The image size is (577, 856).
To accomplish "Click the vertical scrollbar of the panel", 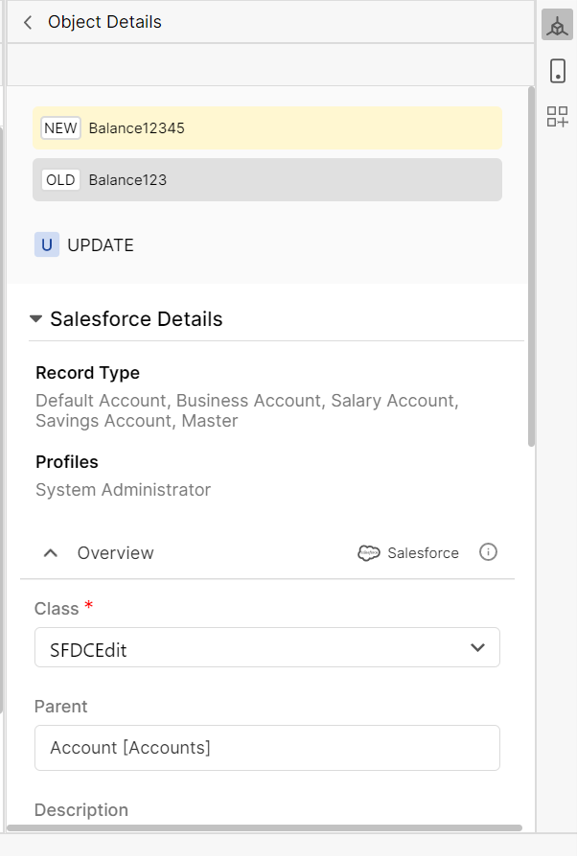I will point(531,266).
